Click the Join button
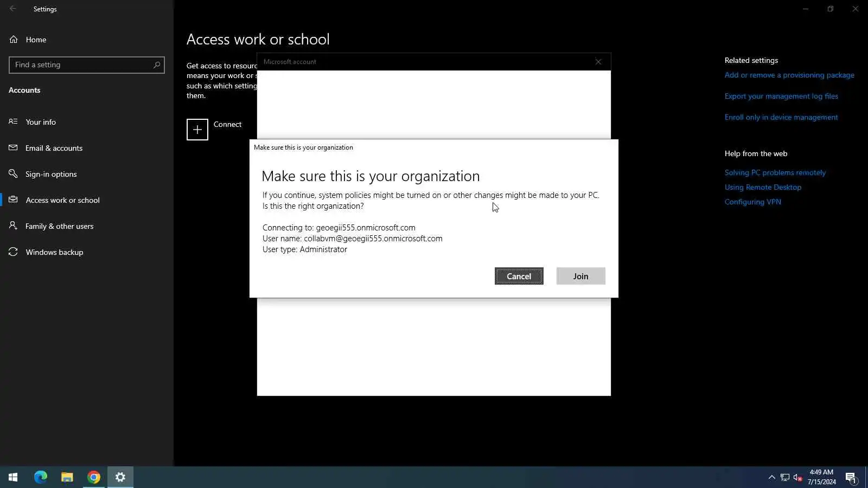 click(580, 276)
